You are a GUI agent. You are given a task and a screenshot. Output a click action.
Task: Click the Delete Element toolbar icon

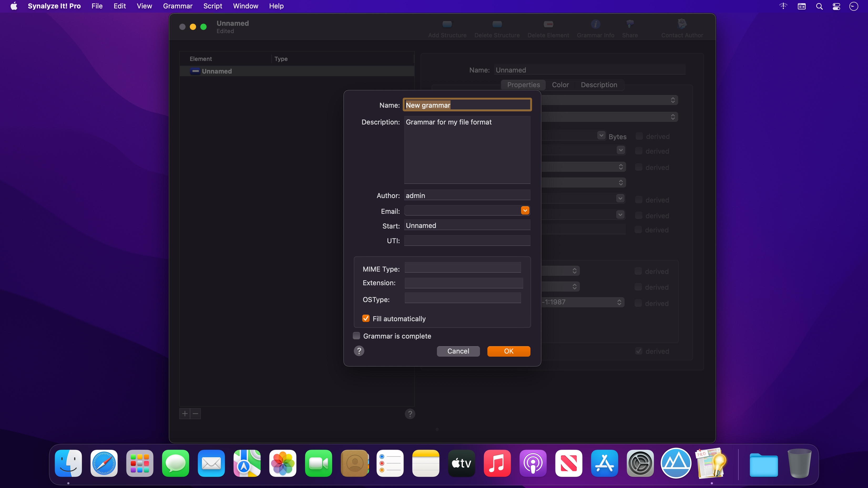[548, 24]
